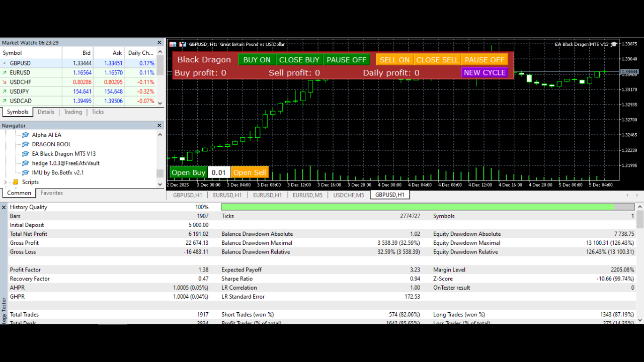Image resolution: width=644 pixels, height=362 pixels.
Task: Switch to the Favorites tab in Navigator
Action: (x=51, y=193)
